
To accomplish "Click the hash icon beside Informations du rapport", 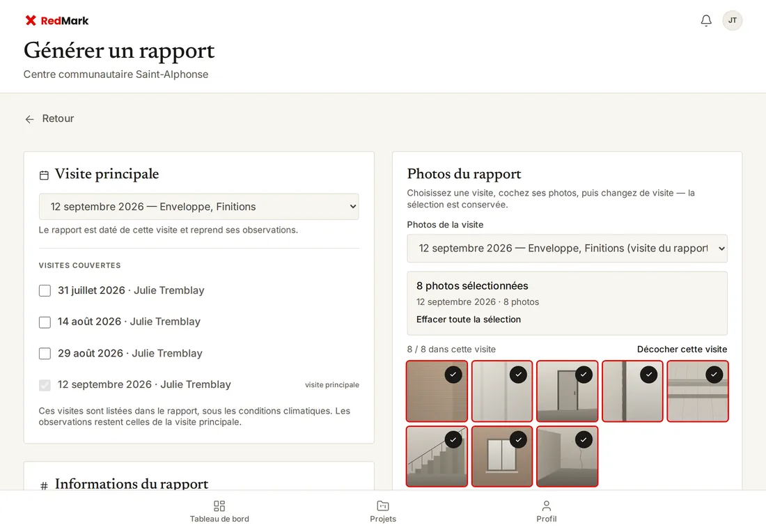I will coord(44,485).
